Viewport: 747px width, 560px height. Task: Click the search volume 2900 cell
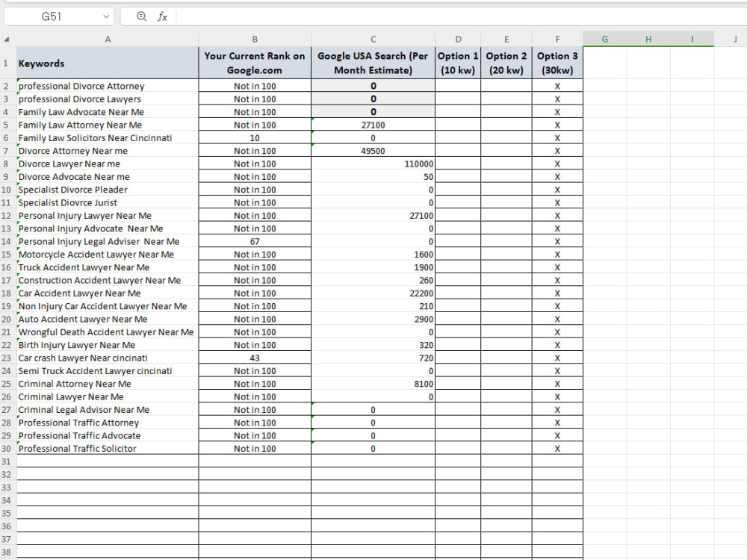tap(373, 319)
